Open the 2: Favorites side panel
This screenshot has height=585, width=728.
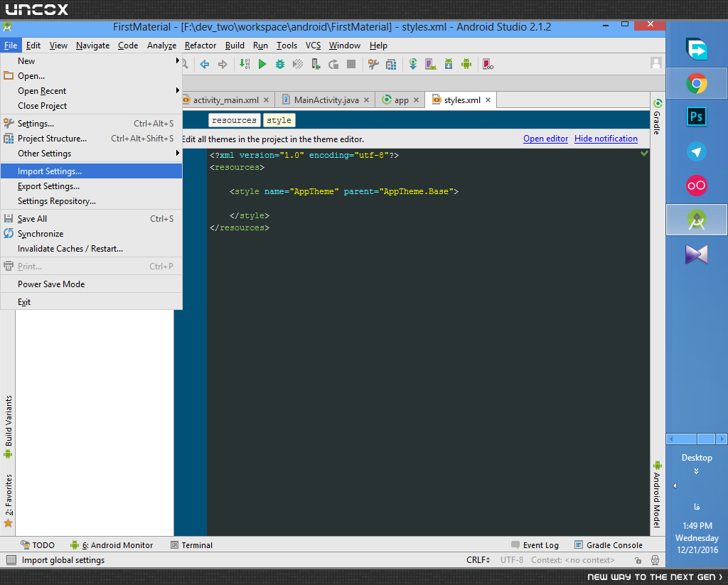8,500
